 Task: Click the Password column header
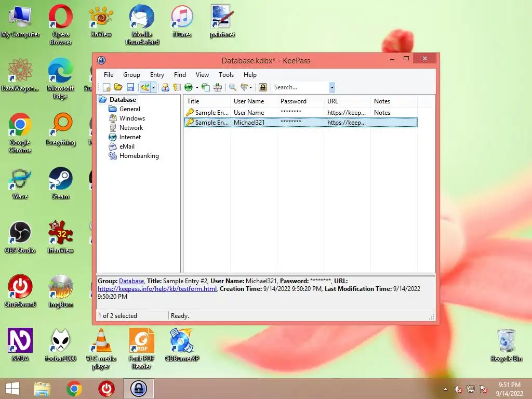click(300, 101)
